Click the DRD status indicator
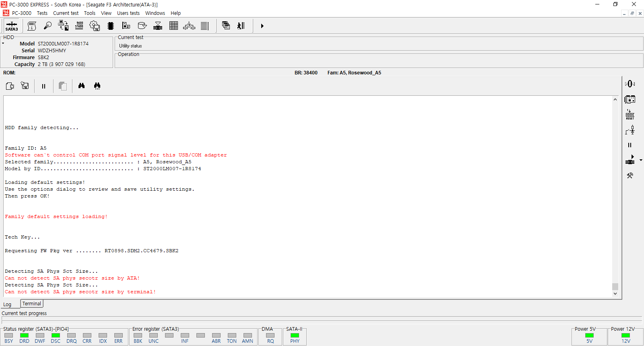 (x=25, y=336)
